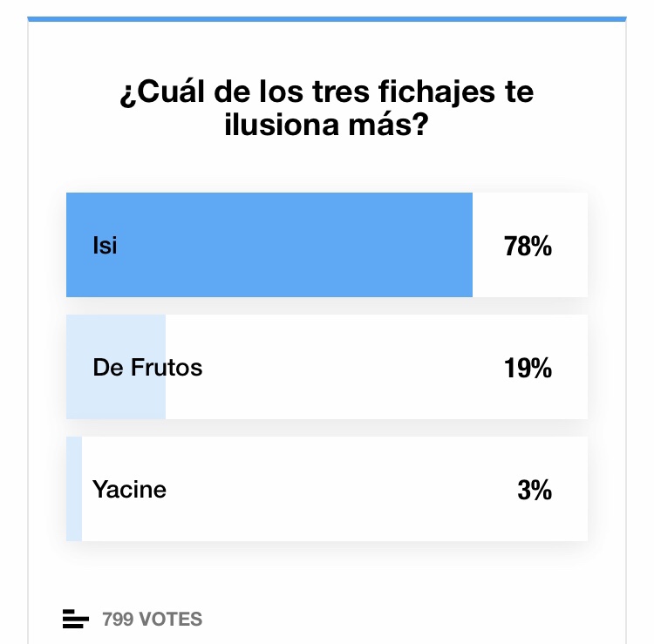The image size is (654, 644).
Task: Click the blue top border of poll
Action: (326, 18)
